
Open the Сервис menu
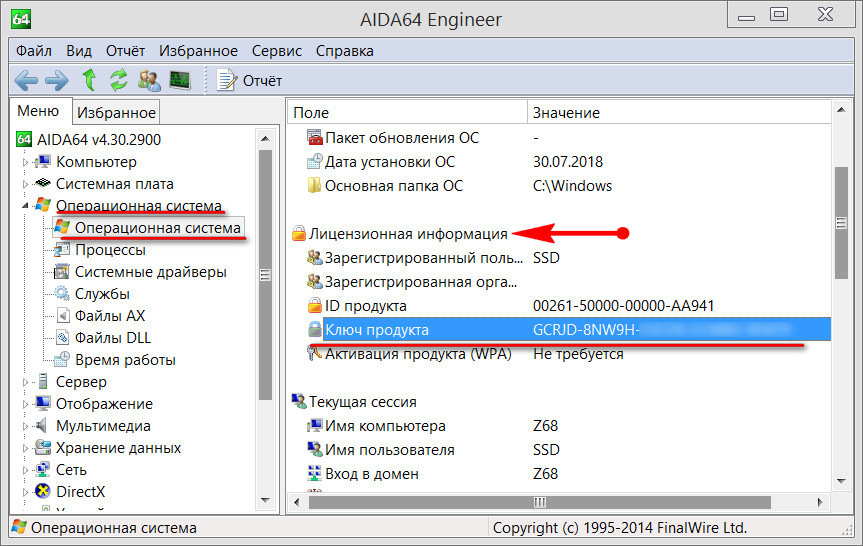tap(277, 51)
